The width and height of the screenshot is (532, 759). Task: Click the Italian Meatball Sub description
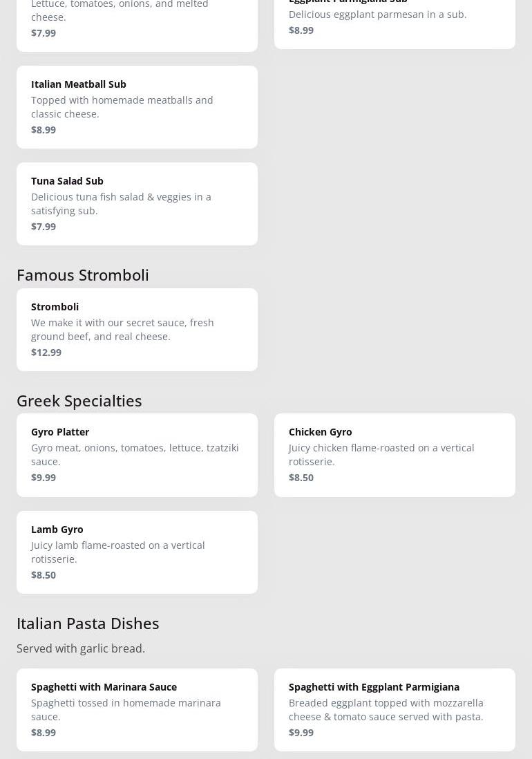(122, 107)
